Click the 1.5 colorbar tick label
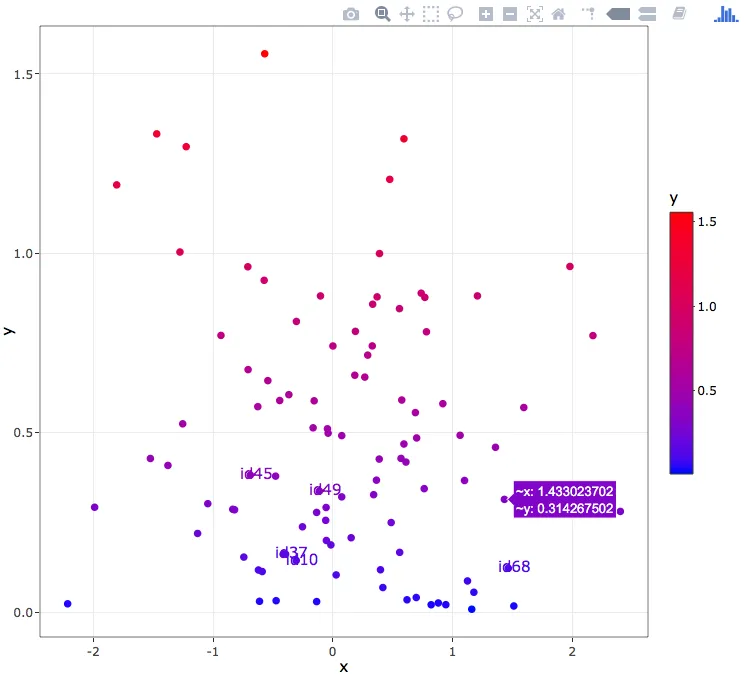The width and height of the screenshot is (755, 689). (707, 221)
